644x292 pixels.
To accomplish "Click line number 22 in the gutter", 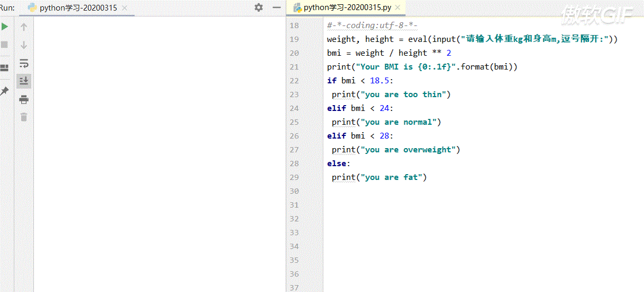I will (x=295, y=81).
